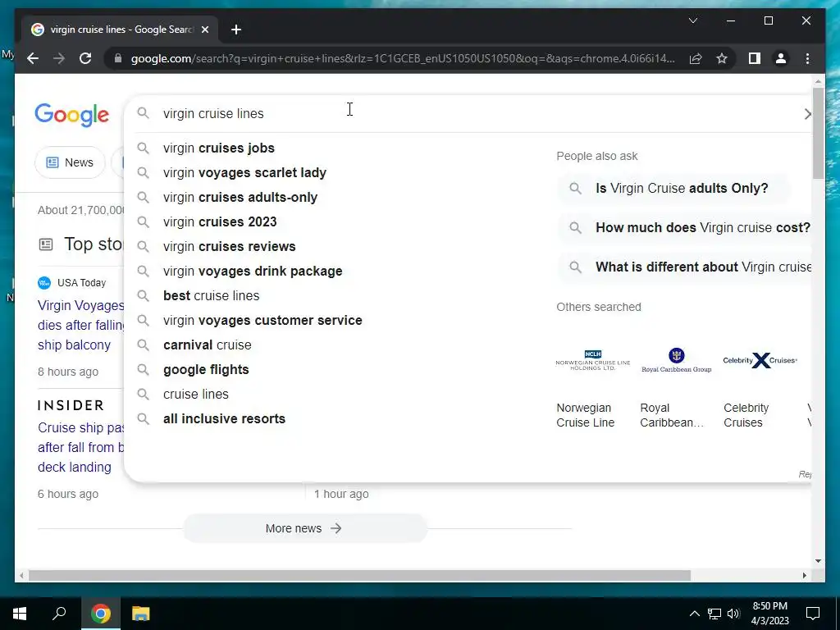Click the Celebrity Cruises label
The width and height of the screenshot is (840, 630).
746,415
